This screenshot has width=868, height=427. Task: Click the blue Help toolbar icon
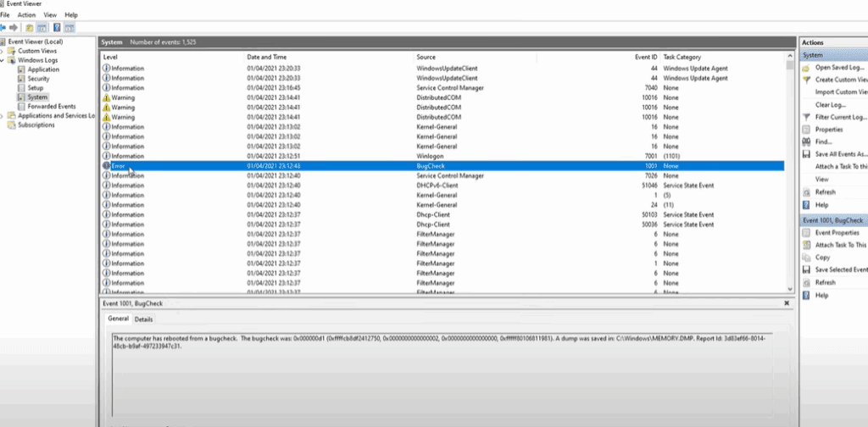pyautogui.click(x=58, y=27)
